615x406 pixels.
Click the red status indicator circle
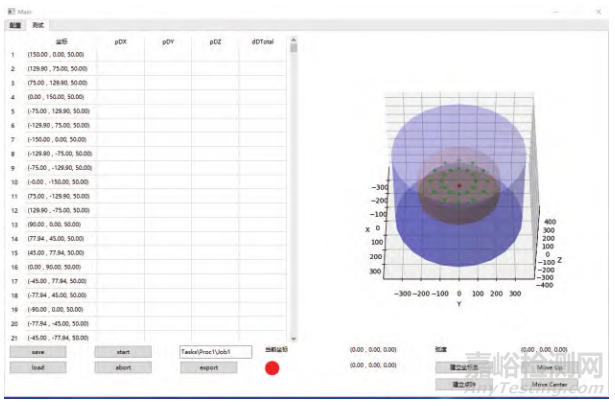click(272, 369)
